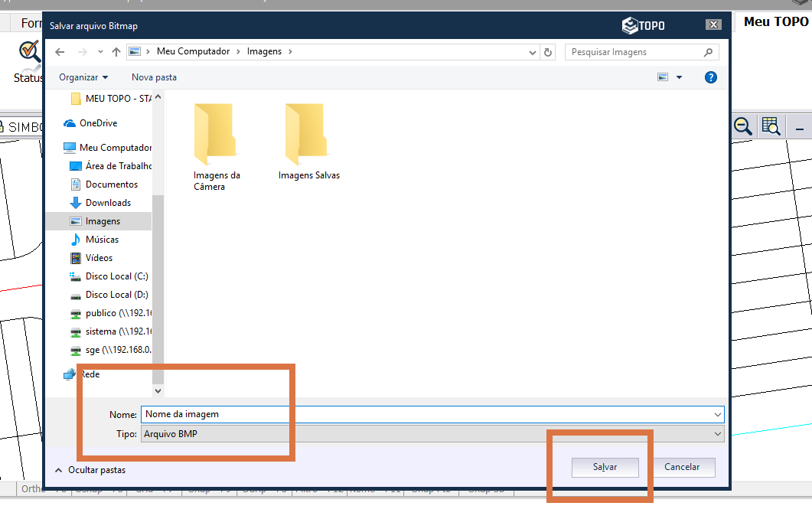Viewport: 812px width, 519px height.
Task: Change folder view layout icon
Action: 663,77
